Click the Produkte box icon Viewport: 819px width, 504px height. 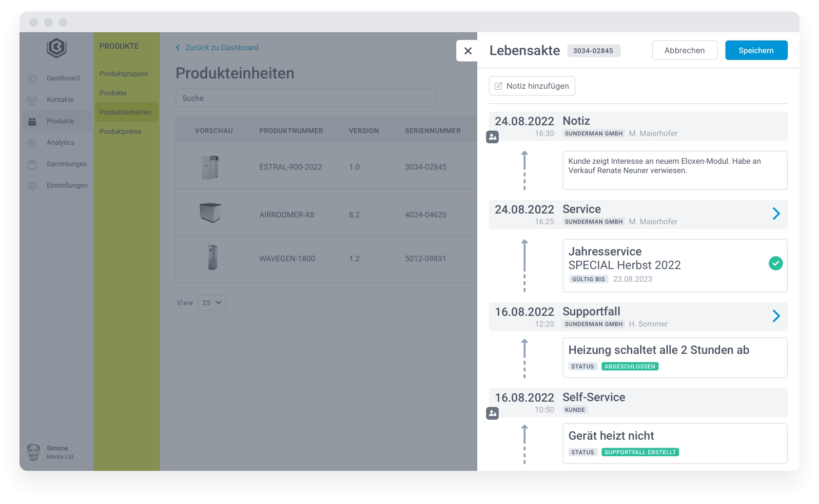click(32, 121)
